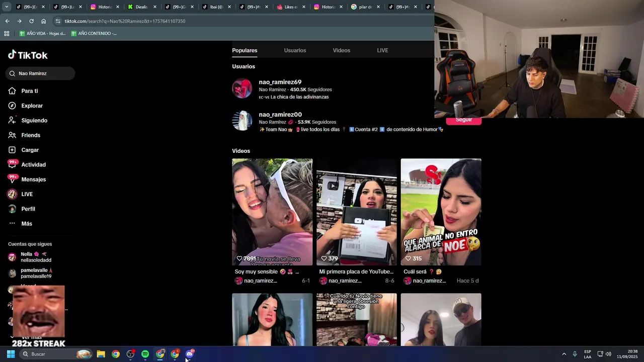Open Chrome apps grid shortcut
The image size is (644, 362).
coord(7,34)
